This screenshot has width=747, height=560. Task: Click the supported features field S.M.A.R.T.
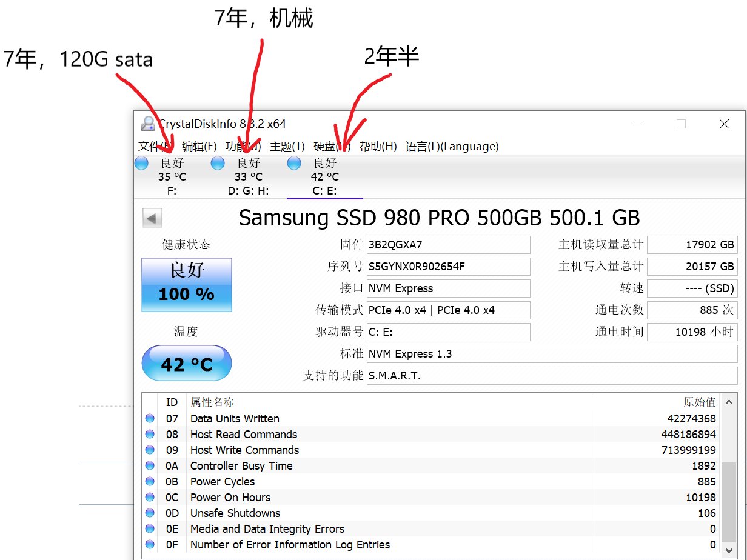[x=552, y=376]
